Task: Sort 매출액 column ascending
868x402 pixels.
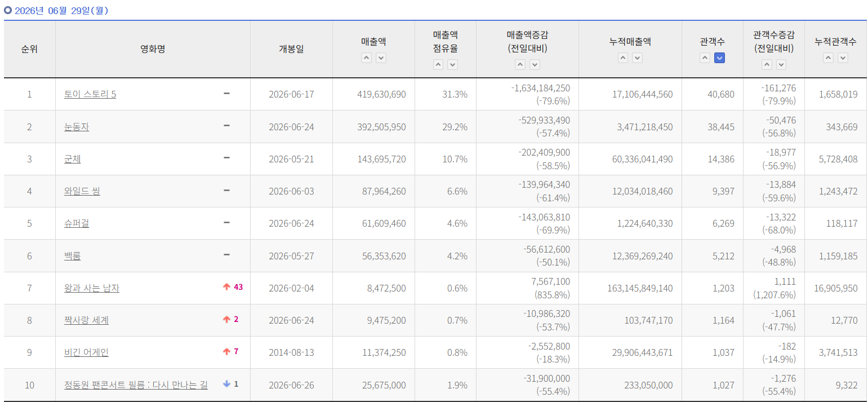Action: (x=367, y=58)
